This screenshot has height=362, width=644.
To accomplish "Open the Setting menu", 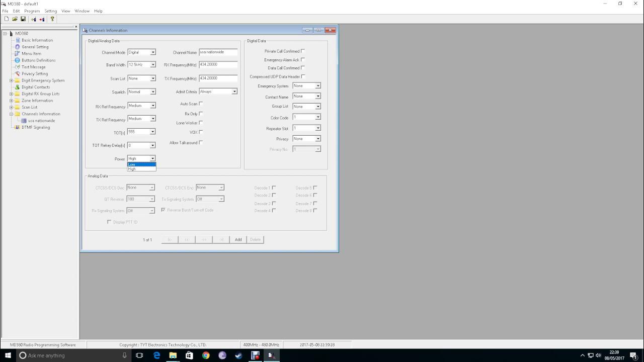I will (50, 11).
